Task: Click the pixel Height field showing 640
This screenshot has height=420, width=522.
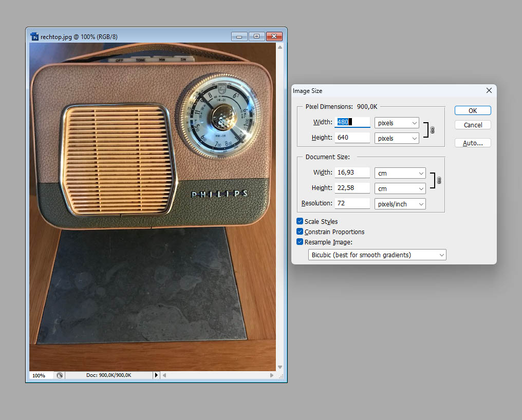Action: (x=352, y=138)
